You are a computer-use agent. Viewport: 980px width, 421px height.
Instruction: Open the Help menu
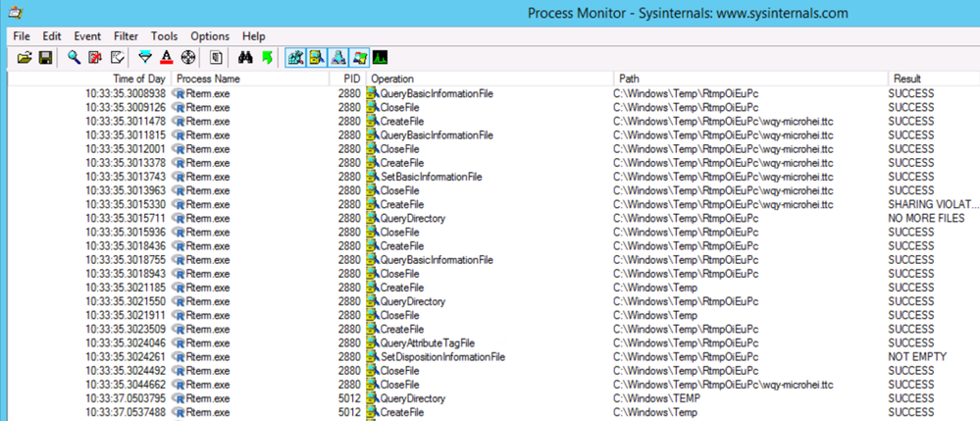pyautogui.click(x=254, y=36)
